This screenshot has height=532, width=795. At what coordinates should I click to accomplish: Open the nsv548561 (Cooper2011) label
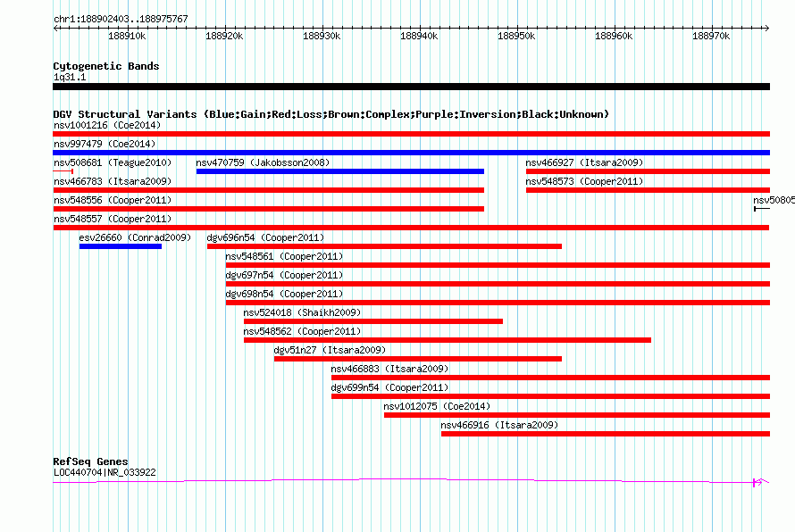pos(284,256)
